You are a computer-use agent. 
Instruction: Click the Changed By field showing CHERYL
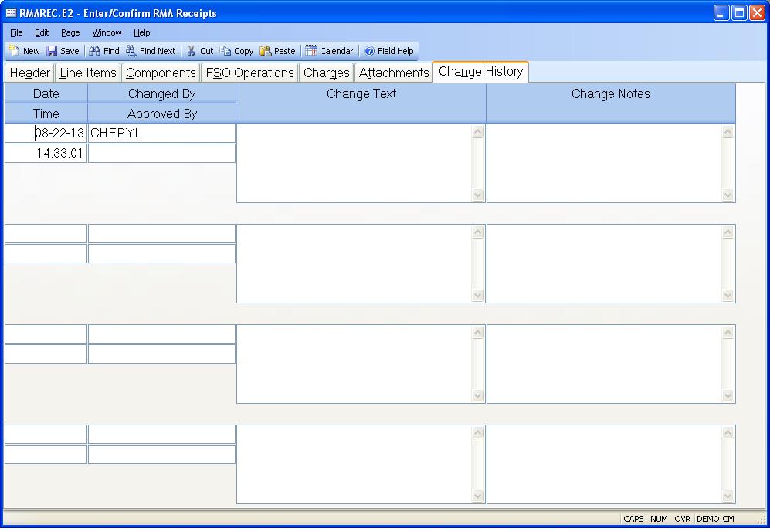point(161,133)
